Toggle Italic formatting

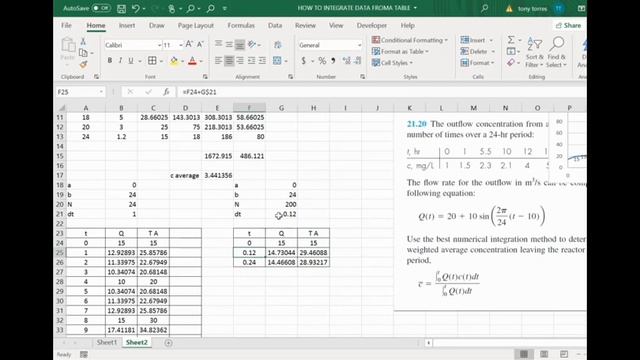(120, 61)
